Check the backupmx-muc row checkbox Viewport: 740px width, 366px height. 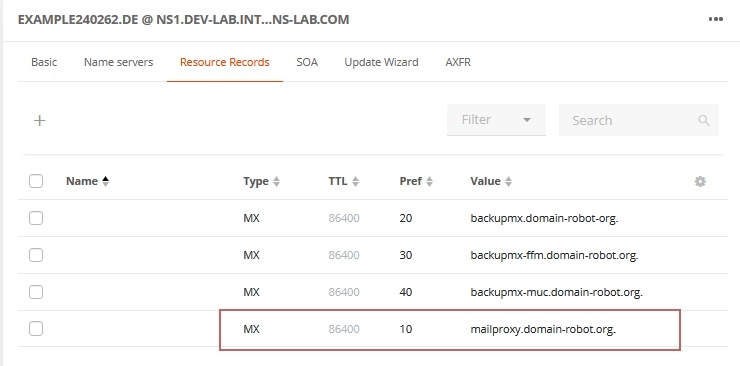pyautogui.click(x=36, y=292)
